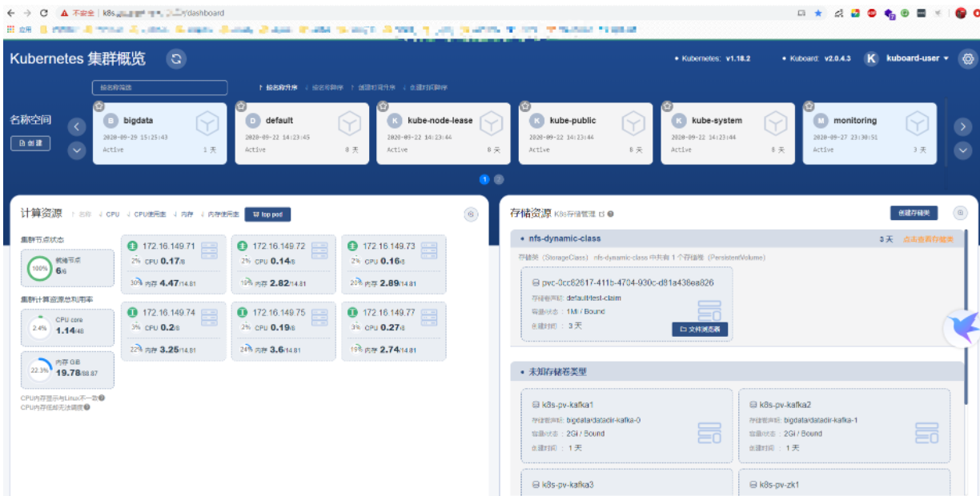
Task: Click the storage icon on the k8s-pv-kafka1 card
Action: (x=709, y=433)
